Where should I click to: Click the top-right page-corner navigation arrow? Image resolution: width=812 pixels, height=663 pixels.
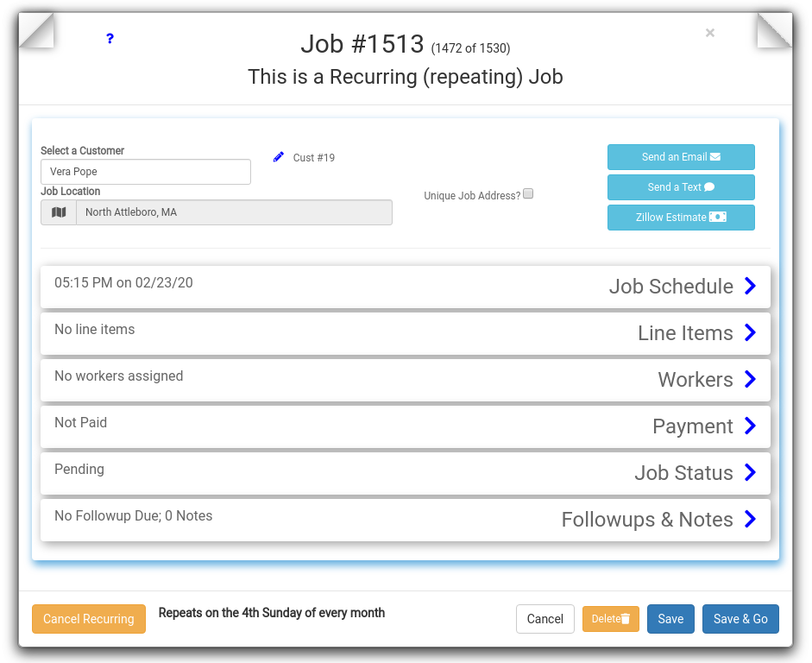coord(772,30)
